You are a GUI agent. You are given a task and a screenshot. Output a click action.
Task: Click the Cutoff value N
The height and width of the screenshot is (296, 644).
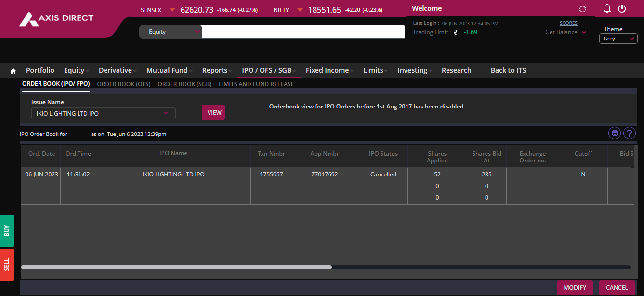583,175
